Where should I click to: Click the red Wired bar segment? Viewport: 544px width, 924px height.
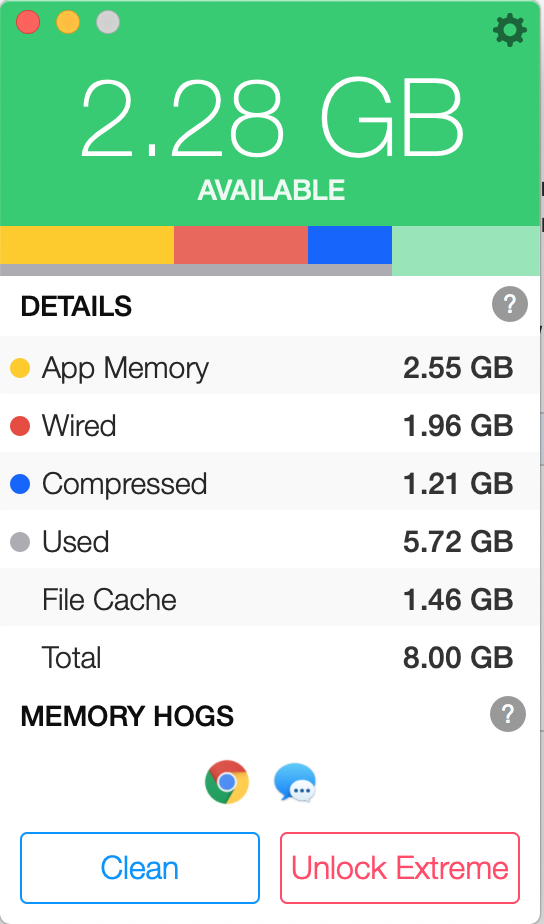pos(240,245)
